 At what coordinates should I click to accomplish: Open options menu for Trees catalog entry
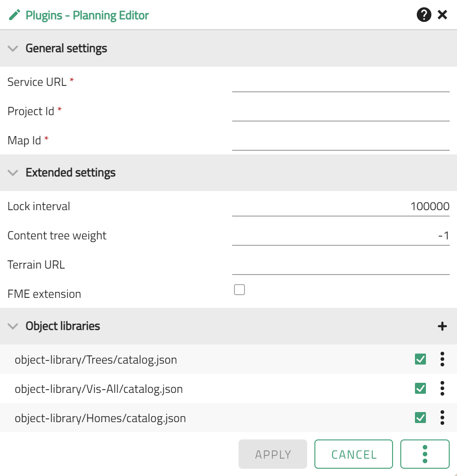click(x=442, y=360)
